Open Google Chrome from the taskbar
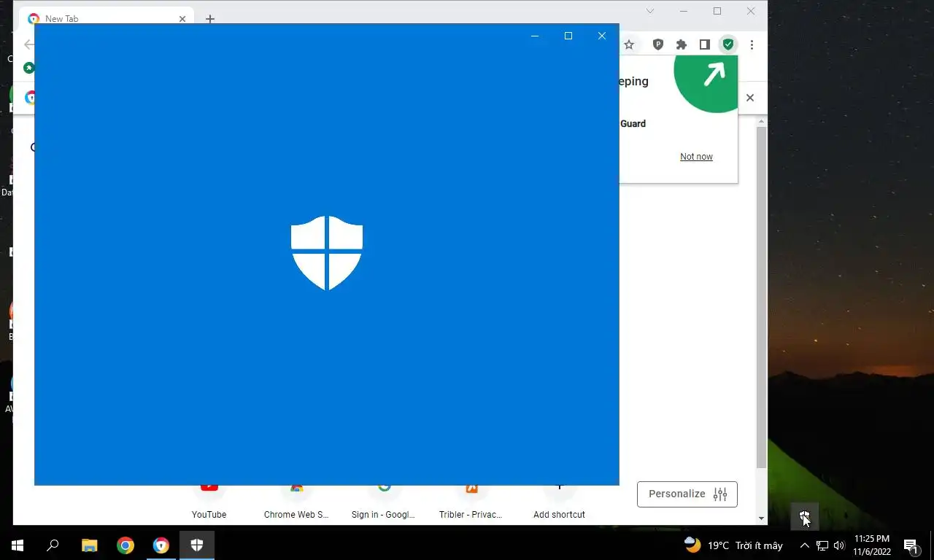This screenshot has width=934, height=560. 126,545
